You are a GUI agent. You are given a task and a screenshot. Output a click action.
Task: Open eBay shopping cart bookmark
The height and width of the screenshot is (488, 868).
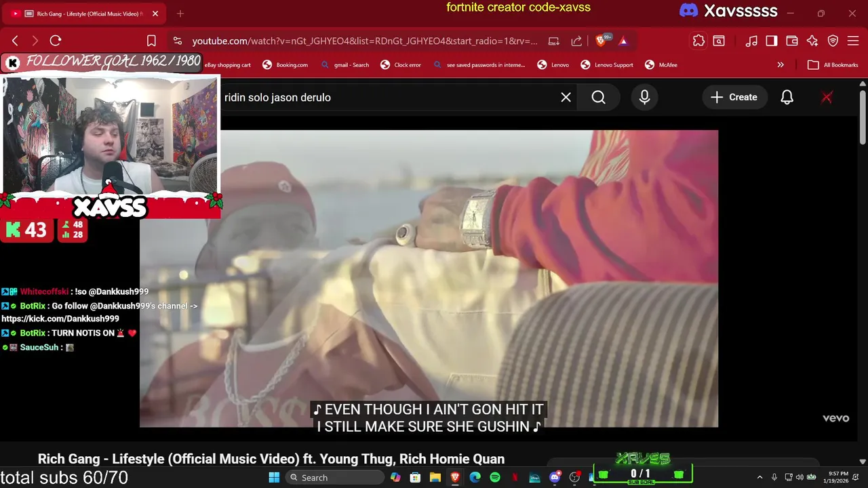(x=228, y=65)
